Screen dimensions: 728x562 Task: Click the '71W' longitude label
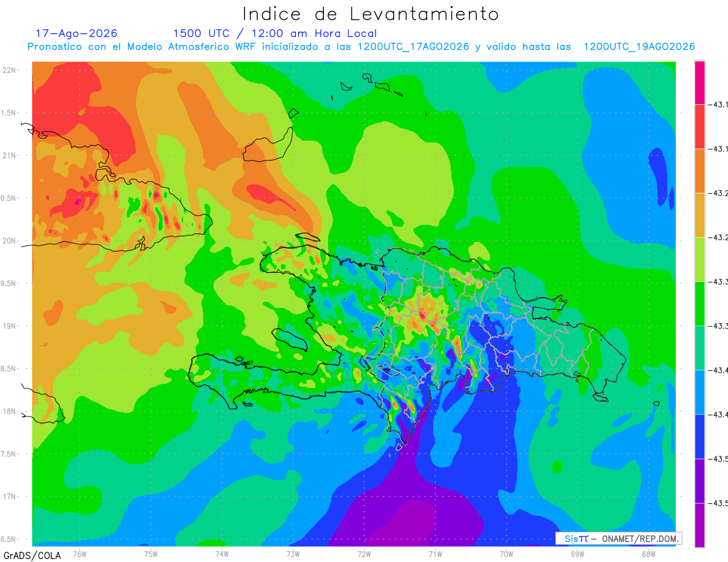click(x=435, y=554)
